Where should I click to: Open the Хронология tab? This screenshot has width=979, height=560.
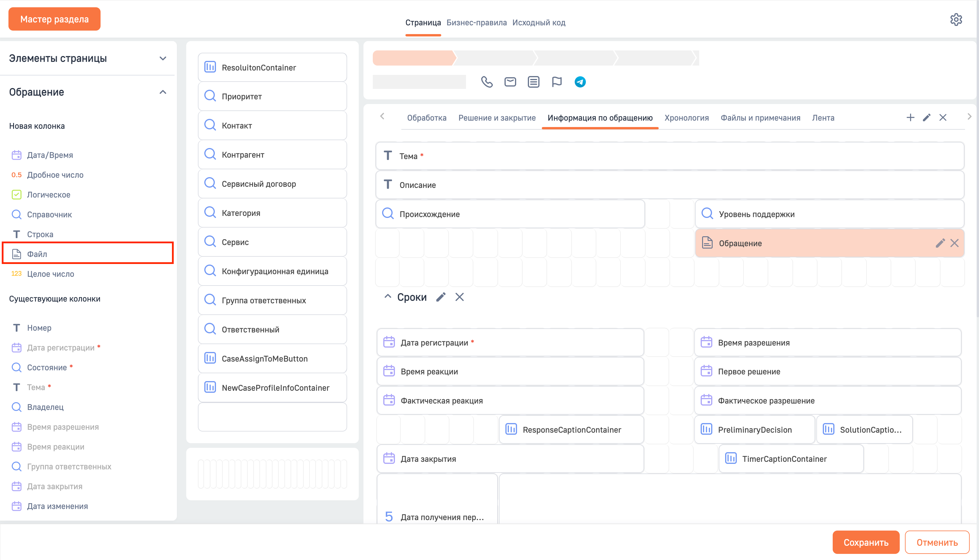point(686,118)
